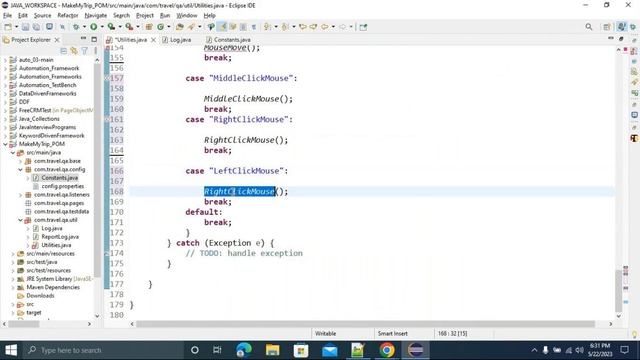Open the New file dropdown arrow
Viewport: 640px width, 360px height.
tap(16, 27)
